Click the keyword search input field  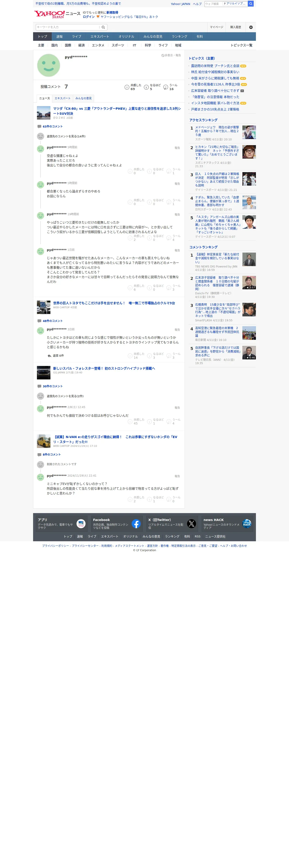click(67, 27)
